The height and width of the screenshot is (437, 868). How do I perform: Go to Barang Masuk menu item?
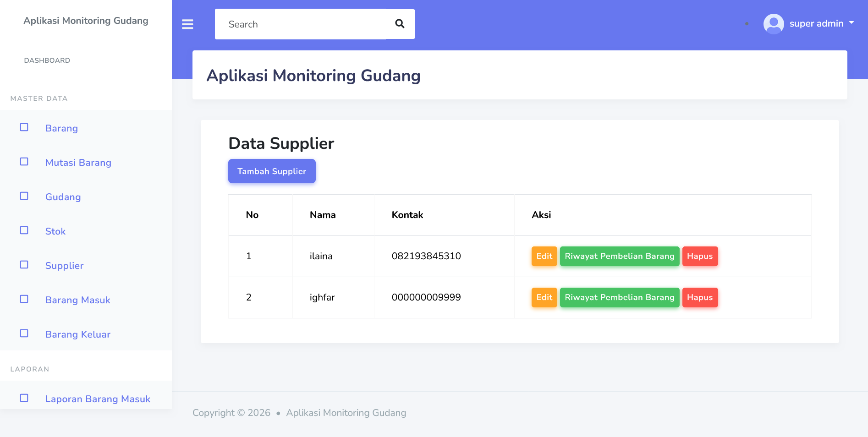(78, 300)
